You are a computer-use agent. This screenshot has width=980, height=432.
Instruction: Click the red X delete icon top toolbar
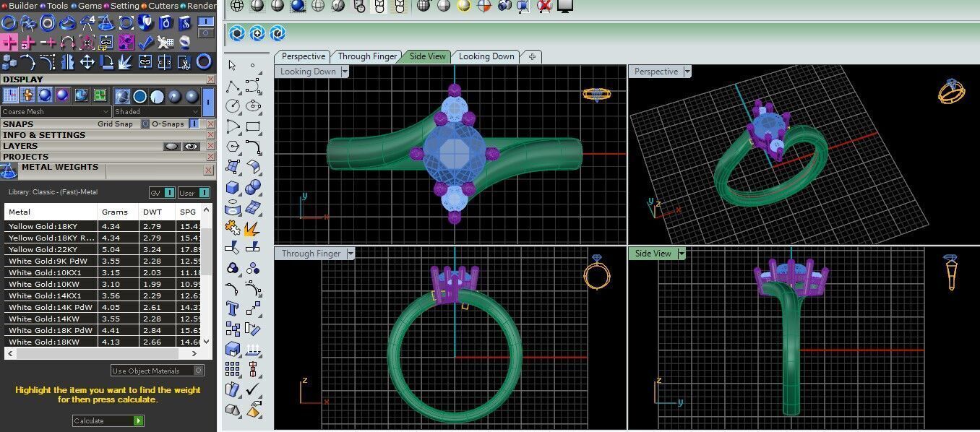pyautogui.click(x=545, y=7)
